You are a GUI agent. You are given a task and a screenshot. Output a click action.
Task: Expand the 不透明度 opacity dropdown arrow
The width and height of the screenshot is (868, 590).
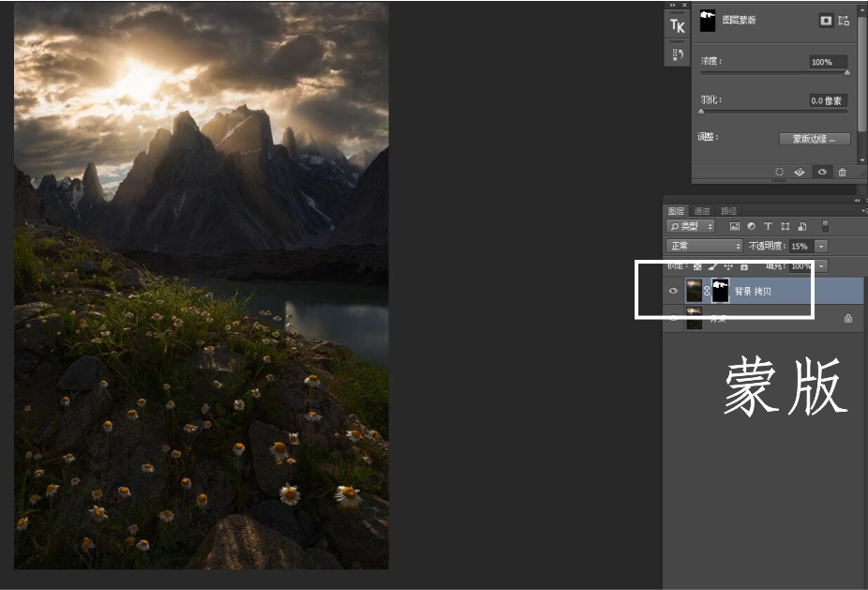point(821,246)
